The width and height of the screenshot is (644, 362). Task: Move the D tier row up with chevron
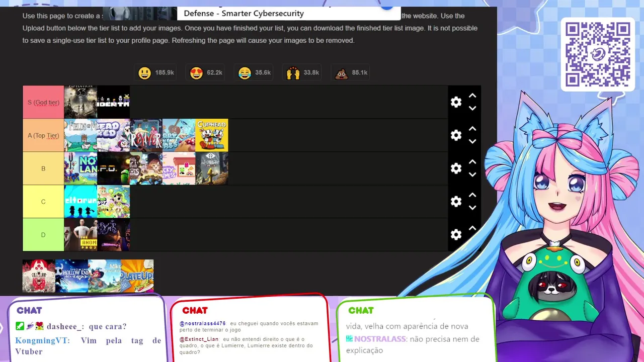tap(472, 228)
